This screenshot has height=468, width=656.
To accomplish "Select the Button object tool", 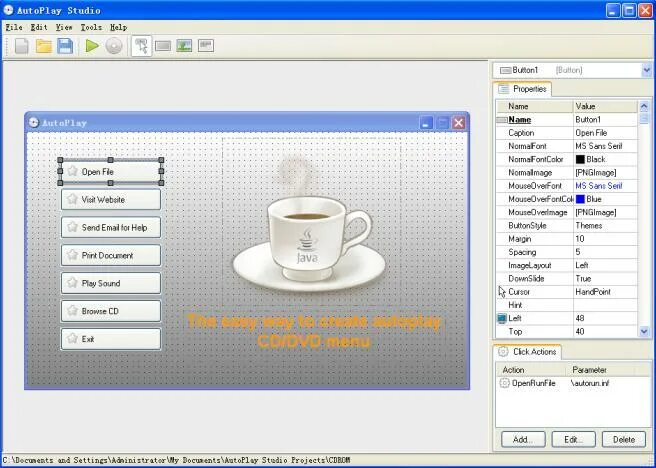I will click(163, 46).
